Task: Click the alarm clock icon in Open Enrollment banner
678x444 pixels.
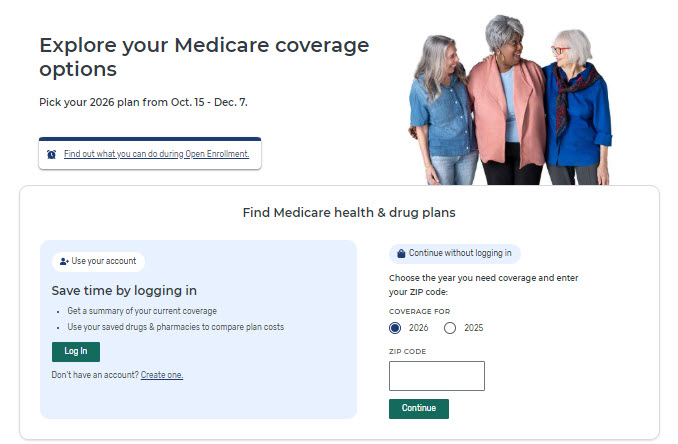Action: (51, 154)
